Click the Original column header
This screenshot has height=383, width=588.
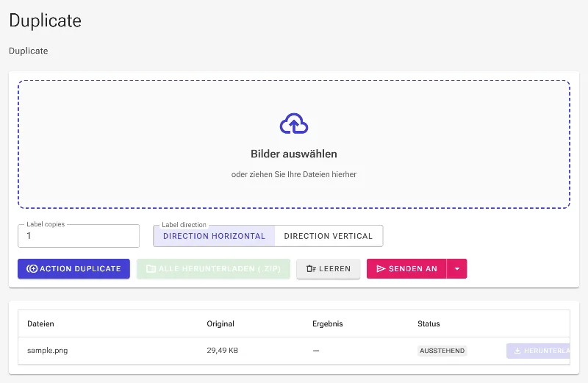pyautogui.click(x=220, y=323)
